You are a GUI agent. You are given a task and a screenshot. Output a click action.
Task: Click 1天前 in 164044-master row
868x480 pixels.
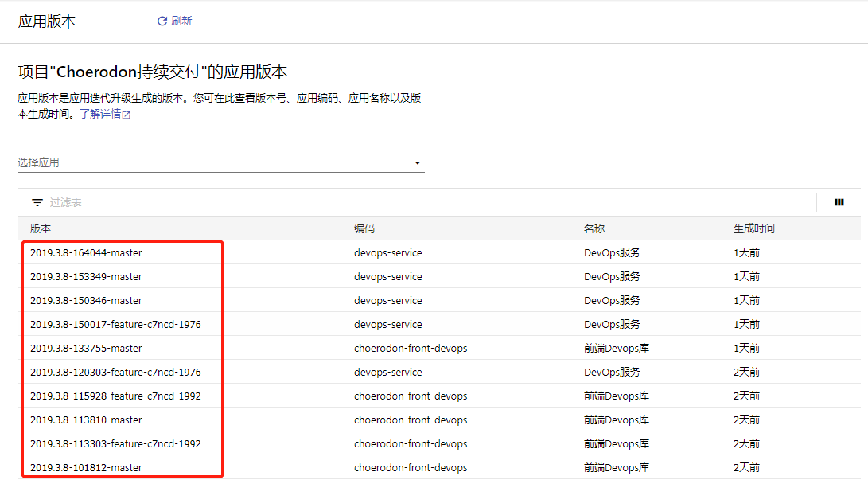(746, 252)
